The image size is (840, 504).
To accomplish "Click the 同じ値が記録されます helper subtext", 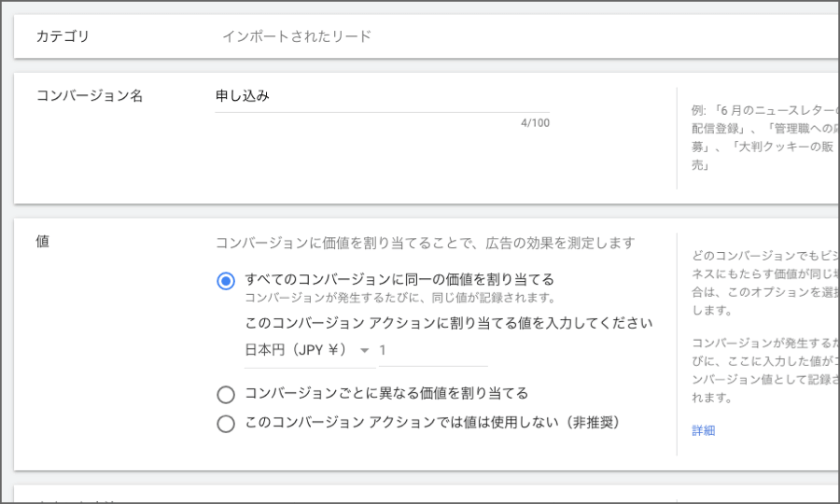I will pyautogui.click(x=399, y=299).
